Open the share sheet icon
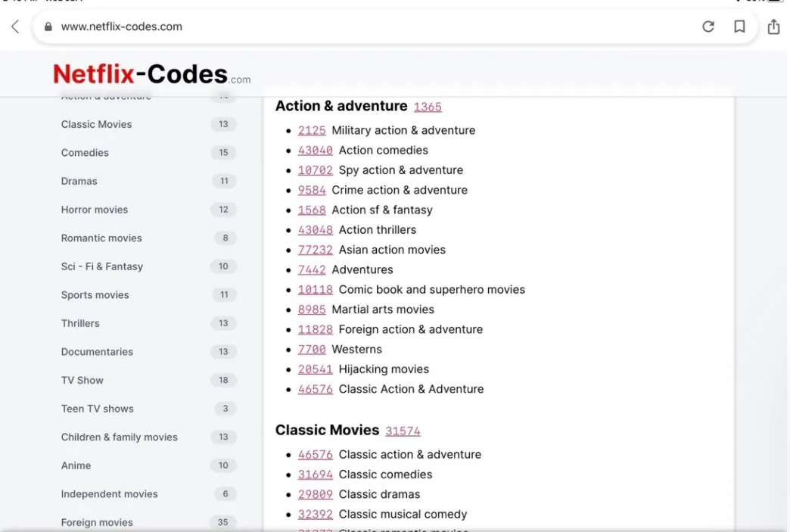 coord(773,26)
